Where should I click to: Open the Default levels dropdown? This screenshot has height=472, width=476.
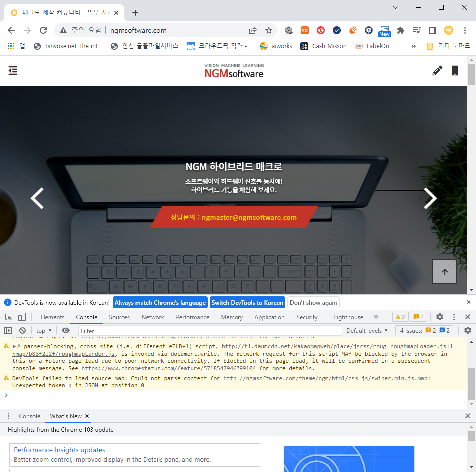click(367, 330)
